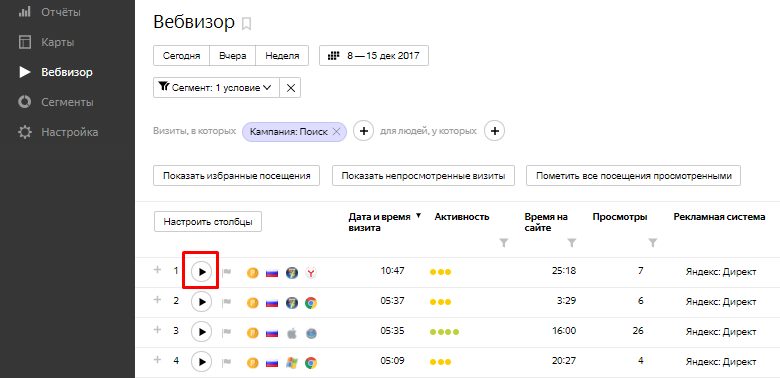Click Показать избранные посещения
The width and height of the screenshot is (780, 378).
click(x=236, y=176)
